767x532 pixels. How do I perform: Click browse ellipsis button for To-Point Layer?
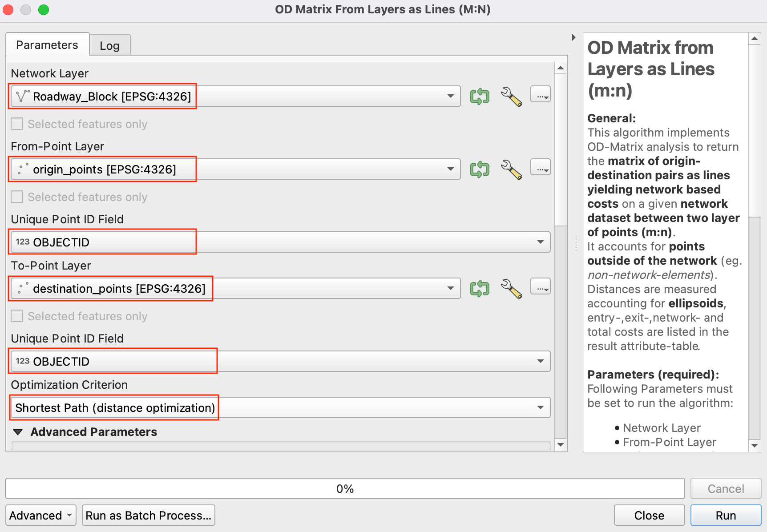541,287
